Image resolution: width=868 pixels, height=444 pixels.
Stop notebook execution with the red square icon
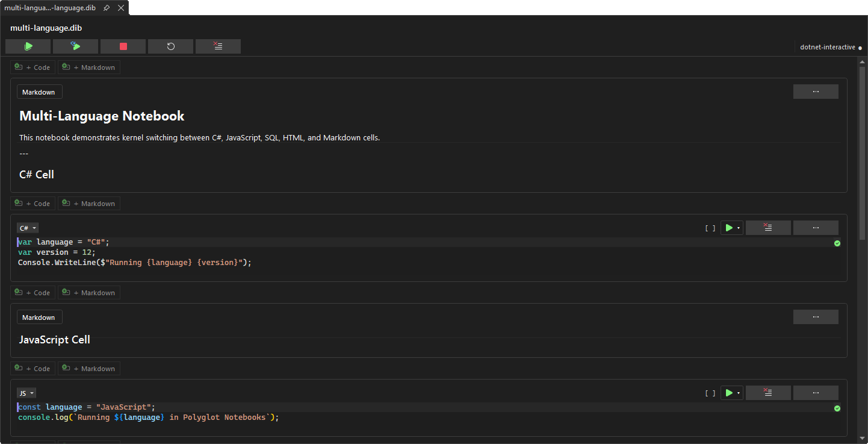tap(123, 46)
